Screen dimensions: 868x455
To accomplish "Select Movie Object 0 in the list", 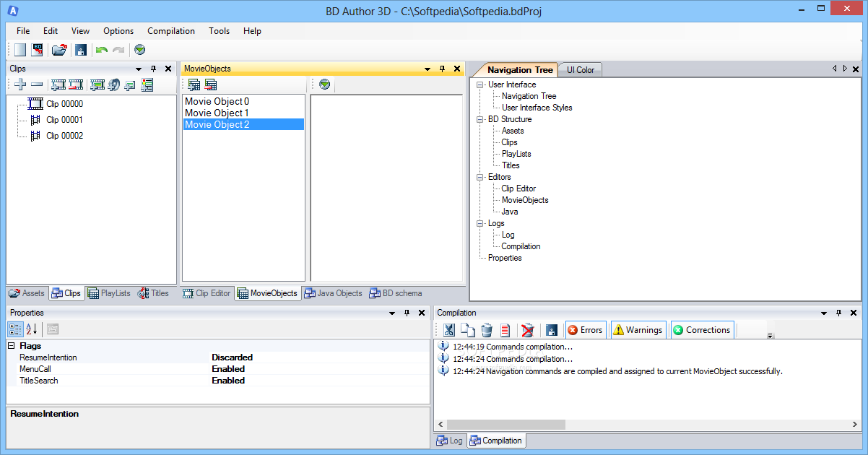I will (x=243, y=102).
